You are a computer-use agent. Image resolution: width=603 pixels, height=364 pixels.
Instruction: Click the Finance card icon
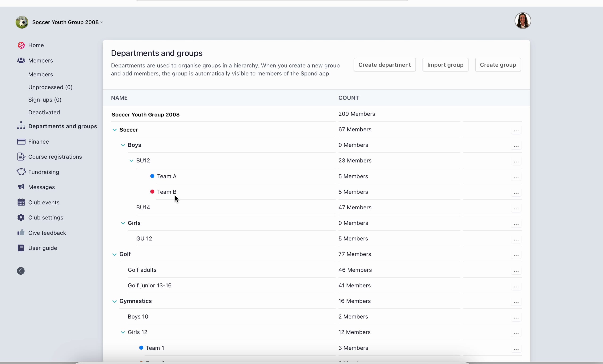coord(21,142)
